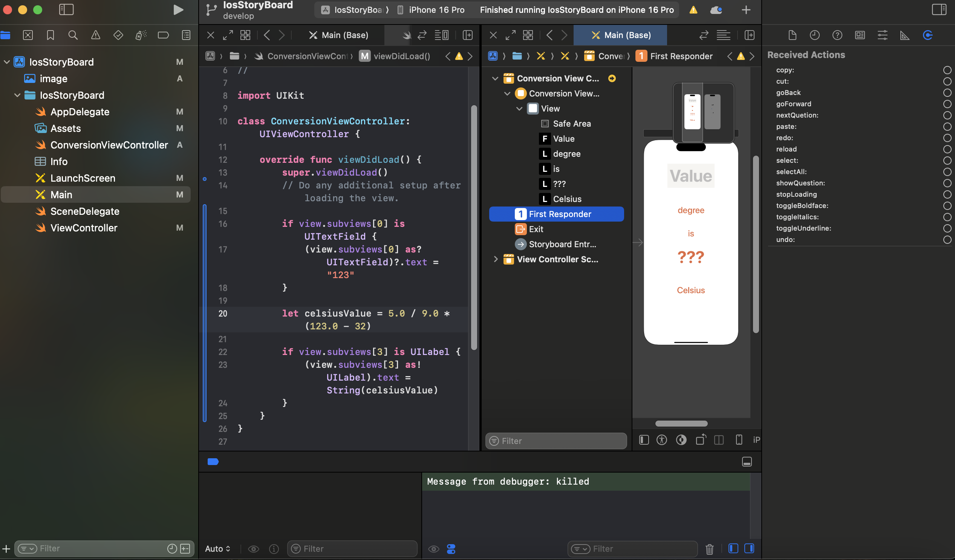Open Library with the plus button
Viewport: 955px width, 560px height.
(746, 10)
